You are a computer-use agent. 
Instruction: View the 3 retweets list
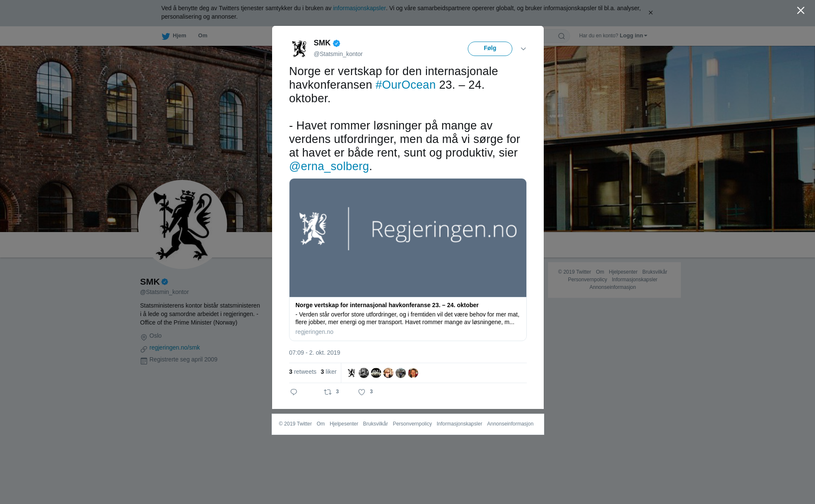(303, 372)
